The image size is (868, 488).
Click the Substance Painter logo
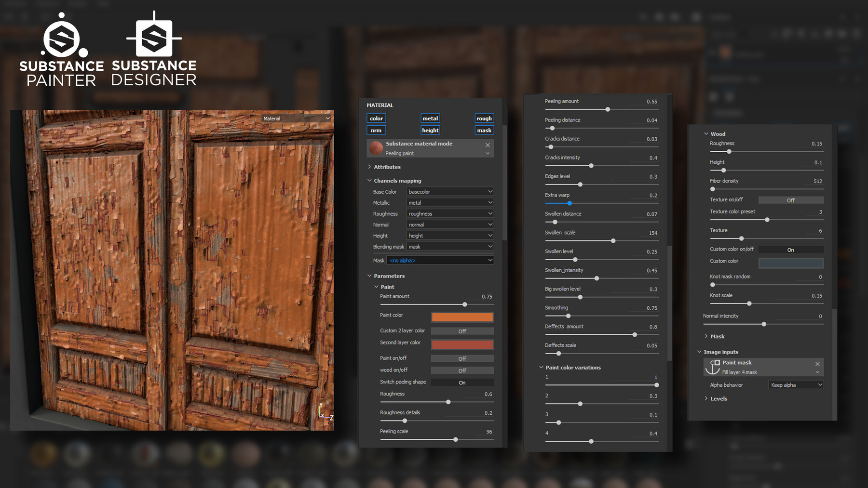tap(62, 50)
